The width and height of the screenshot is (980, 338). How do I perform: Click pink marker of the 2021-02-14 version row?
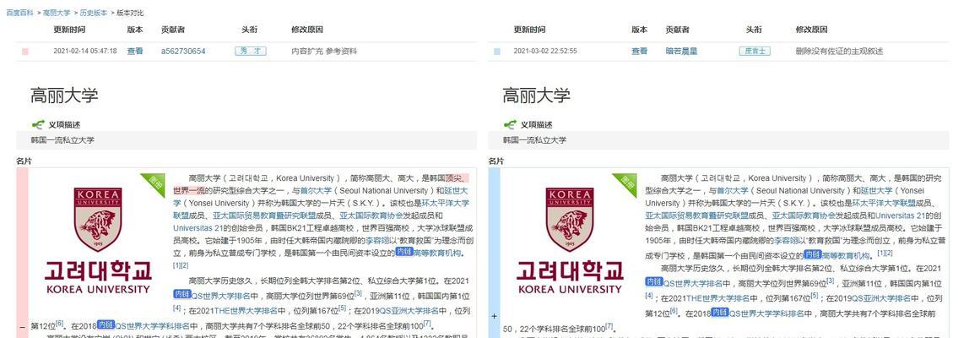(25, 52)
